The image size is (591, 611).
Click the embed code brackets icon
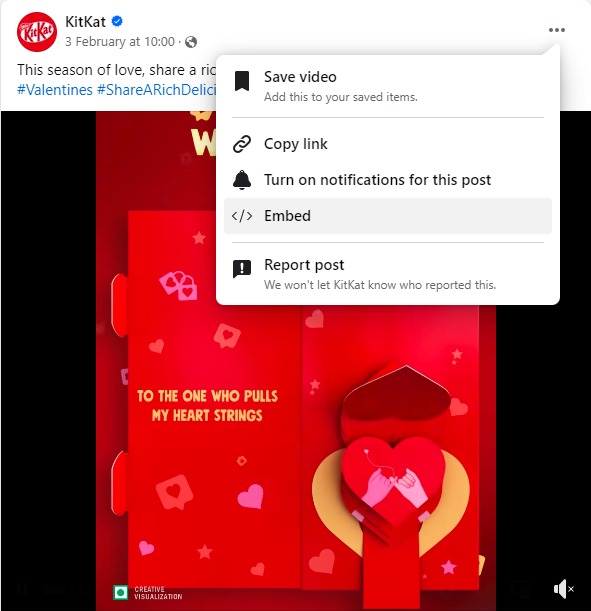click(x=242, y=216)
